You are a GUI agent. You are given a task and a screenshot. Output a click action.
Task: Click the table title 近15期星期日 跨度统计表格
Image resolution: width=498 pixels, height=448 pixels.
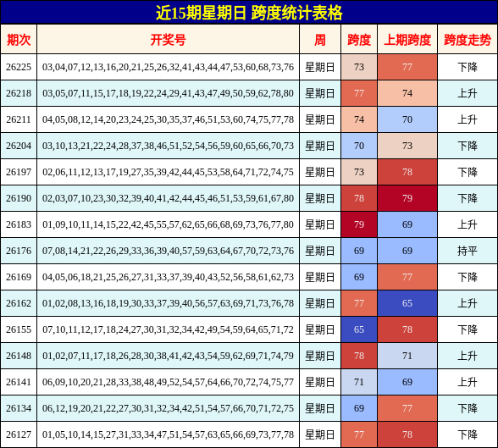point(249,13)
